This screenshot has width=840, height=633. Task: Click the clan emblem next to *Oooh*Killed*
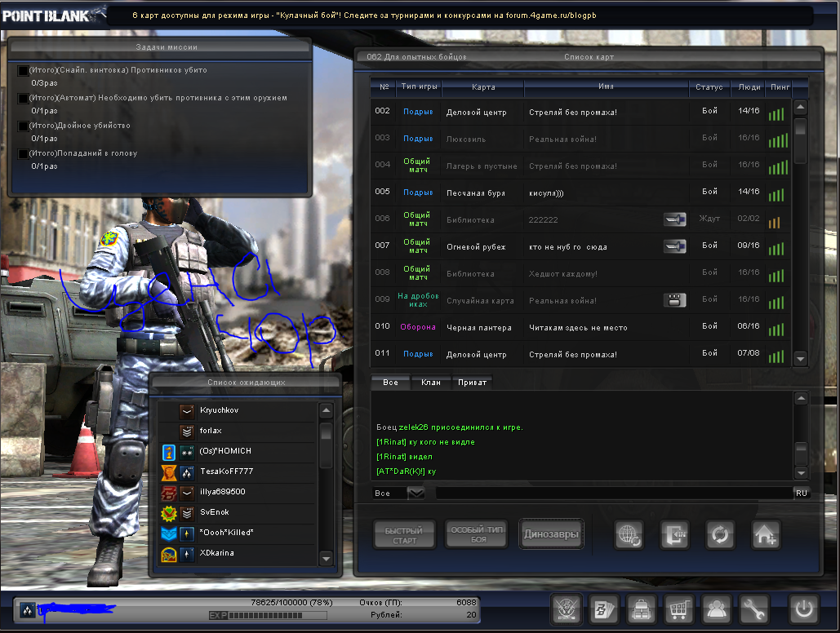click(x=169, y=533)
